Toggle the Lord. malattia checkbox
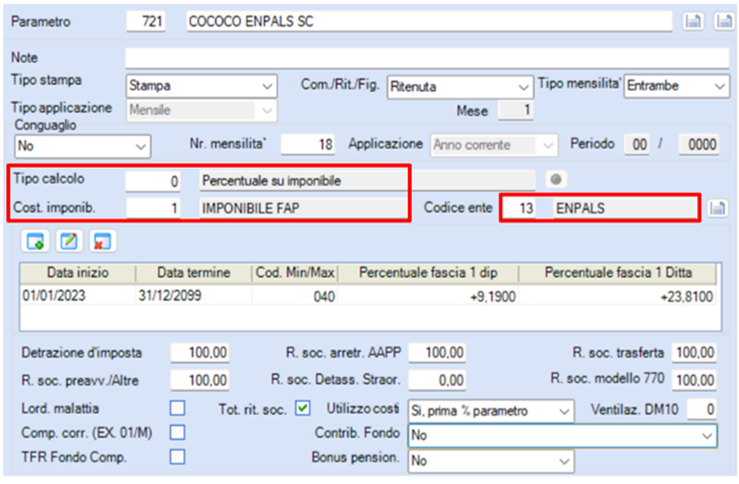The height and width of the screenshot is (484, 739). (x=178, y=408)
